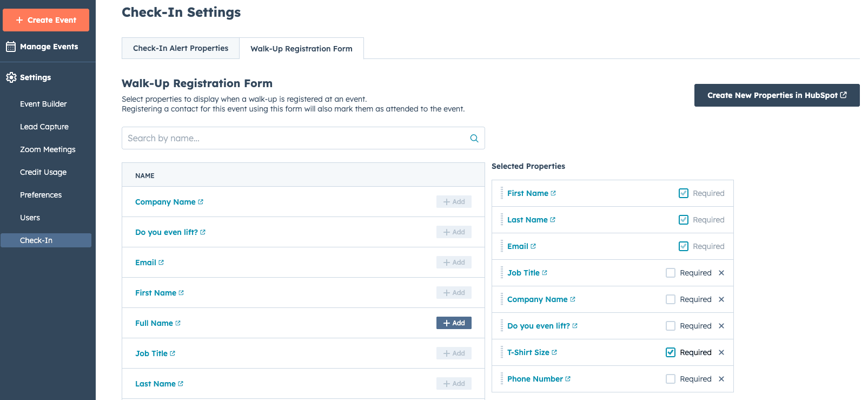
Task: Click Create New Properties in HubSpot
Action: click(x=777, y=95)
